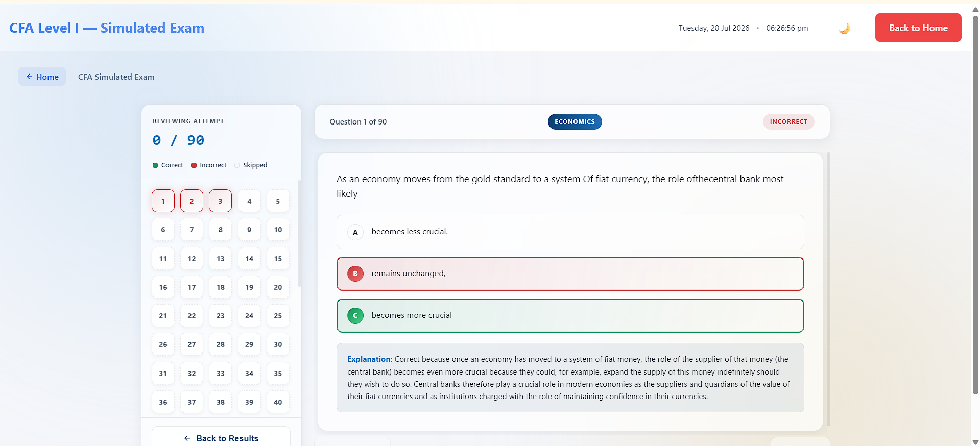The height and width of the screenshot is (446, 980).
Task: Select question 24 tile
Action: tap(249, 316)
